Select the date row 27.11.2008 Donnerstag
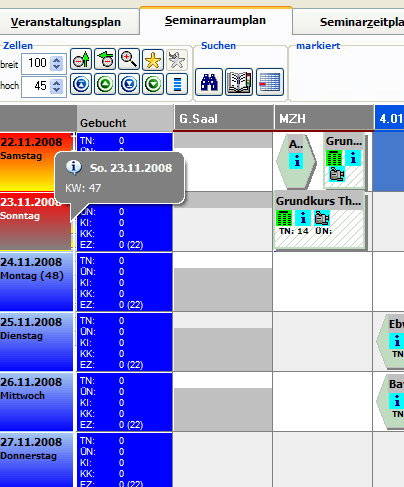Image resolution: width=404 pixels, height=487 pixels. (36, 460)
